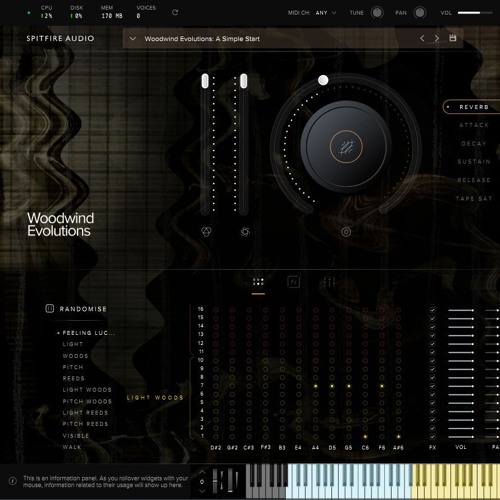Click the Randomise dice icon
The width and height of the screenshot is (500, 500).
(x=49, y=309)
